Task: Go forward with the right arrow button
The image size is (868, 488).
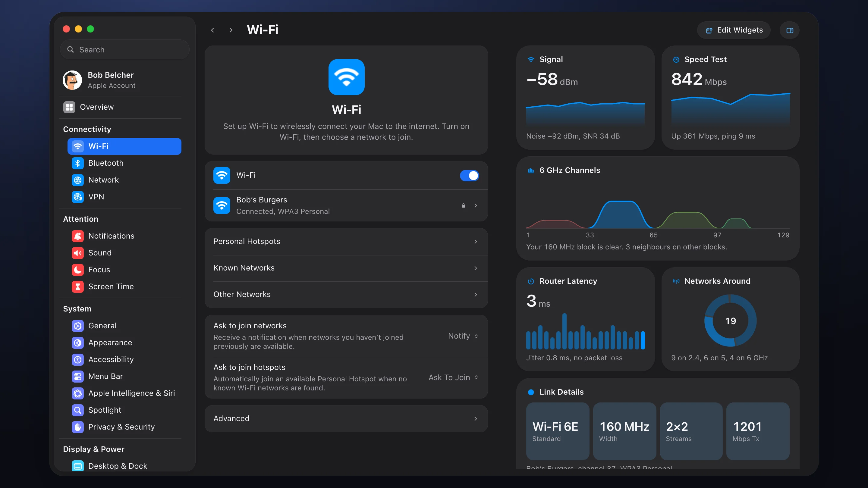Action: click(x=231, y=30)
